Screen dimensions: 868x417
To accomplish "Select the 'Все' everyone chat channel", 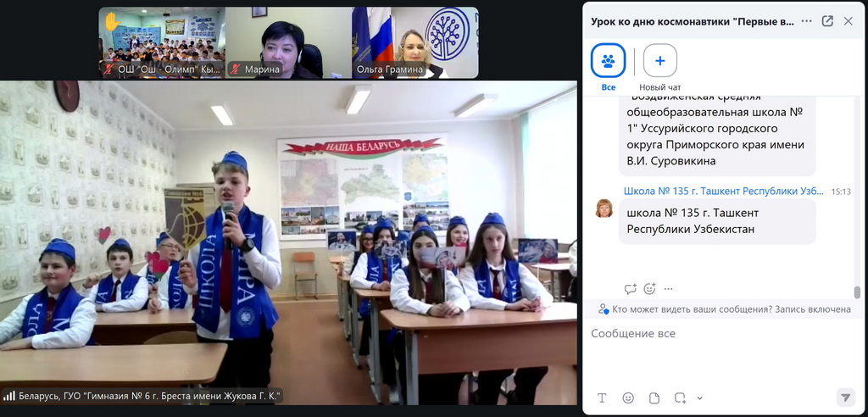I will tap(608, 61).
